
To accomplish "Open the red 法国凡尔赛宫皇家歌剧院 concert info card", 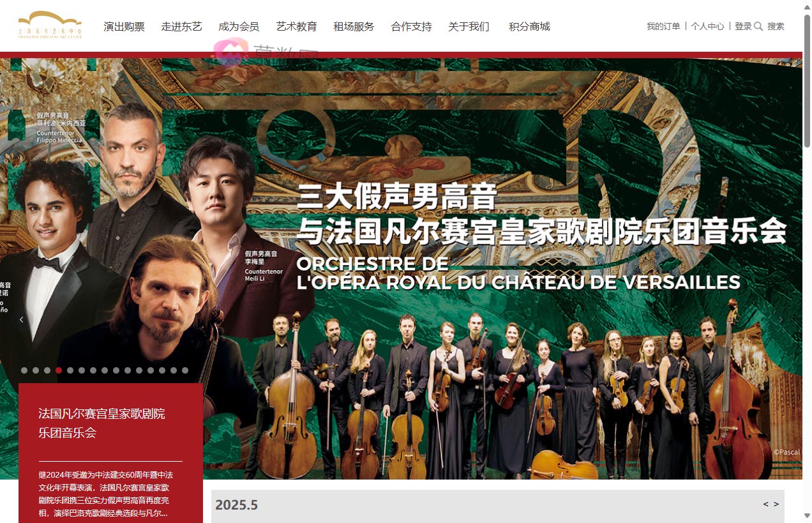I will point(110,453).
